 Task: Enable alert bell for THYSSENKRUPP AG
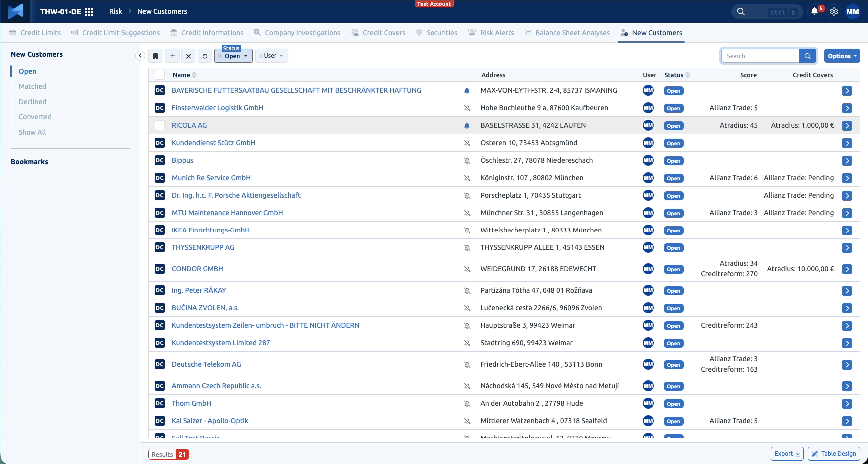point(467,248)
